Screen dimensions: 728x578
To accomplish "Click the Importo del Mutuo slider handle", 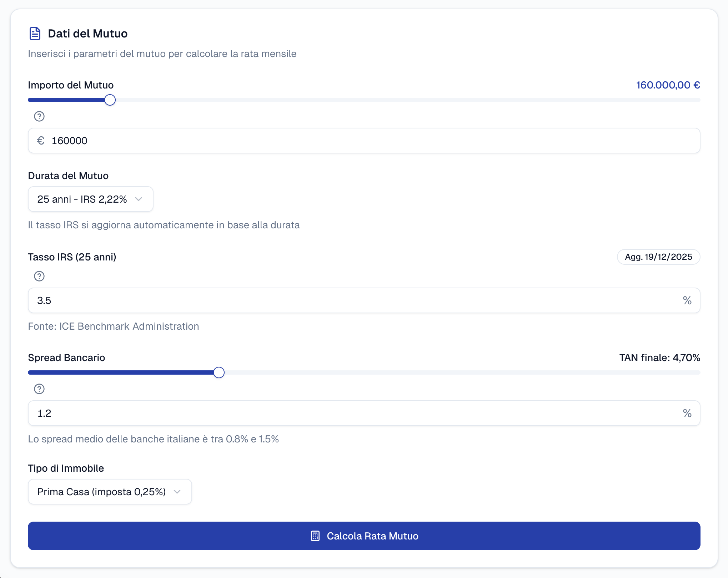I will click(x=110, y=100).
